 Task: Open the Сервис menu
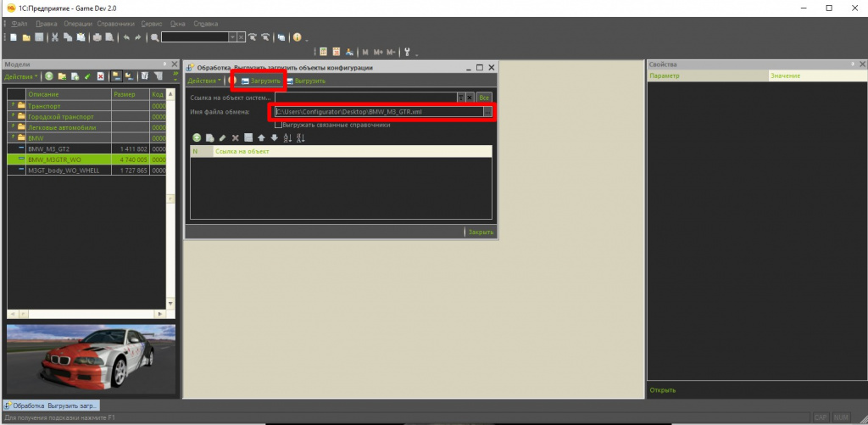[152, 24]
